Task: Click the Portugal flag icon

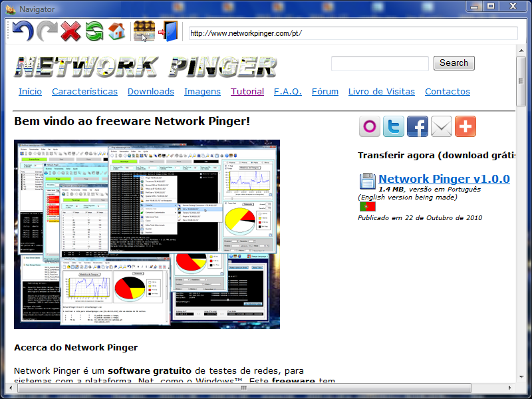Action: pyautogui.click(x=368, y=206)
